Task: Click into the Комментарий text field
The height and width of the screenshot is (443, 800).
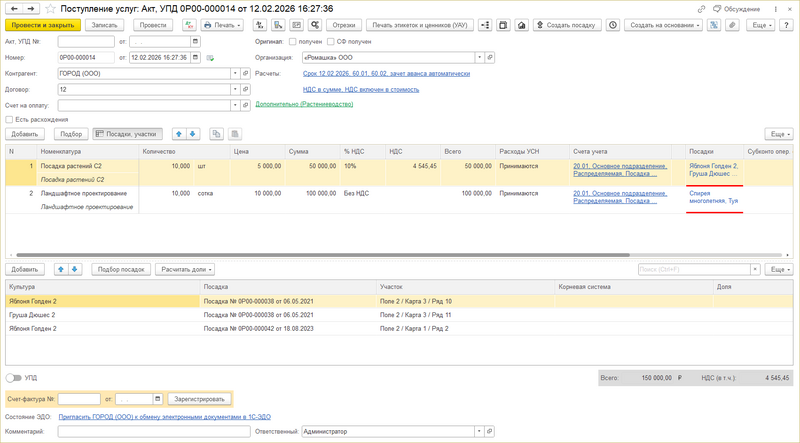Action: point(176,432)
